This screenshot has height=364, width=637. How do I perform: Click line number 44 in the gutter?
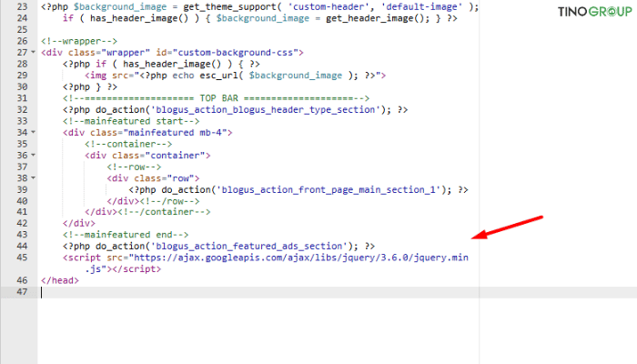click(22, 247)
